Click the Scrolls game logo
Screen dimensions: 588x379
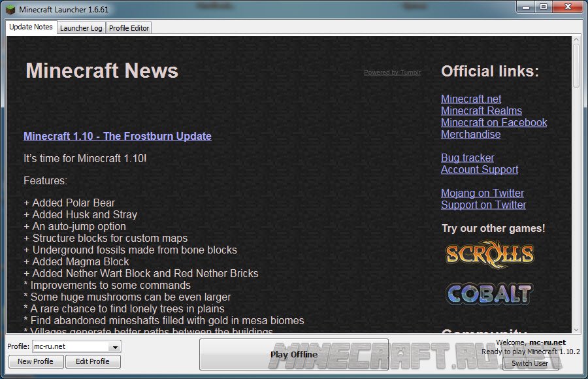click(489, 254)
